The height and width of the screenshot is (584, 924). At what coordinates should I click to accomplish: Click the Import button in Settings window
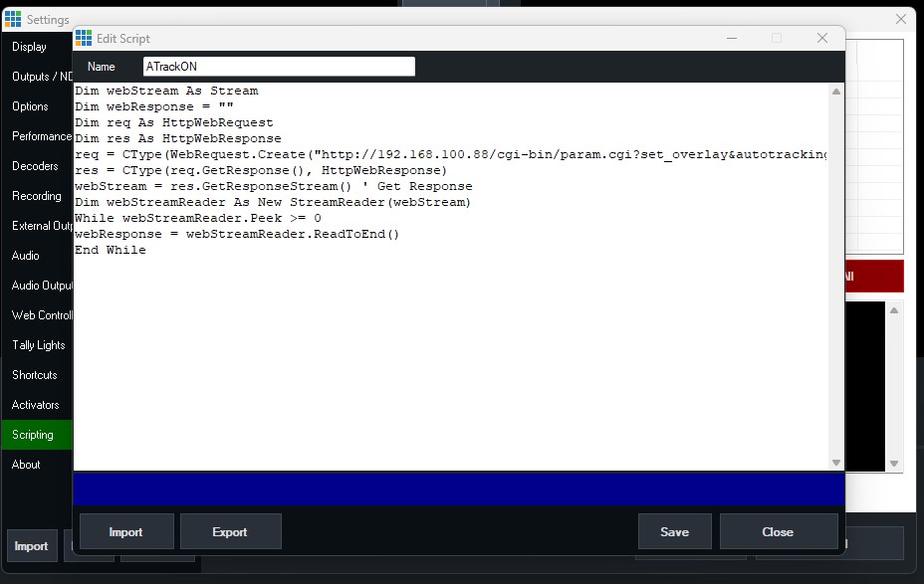(x=31, y=546)
